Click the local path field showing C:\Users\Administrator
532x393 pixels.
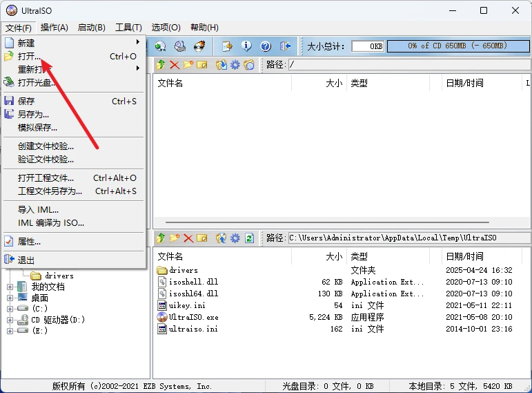coord(409,238)
